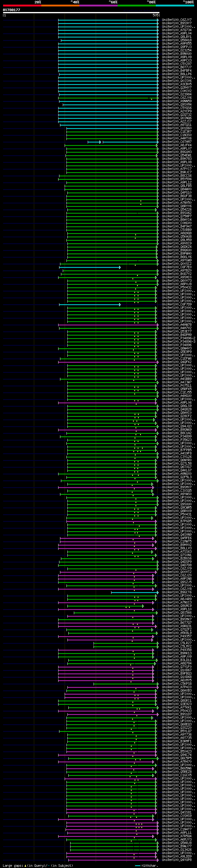Screen dimensions: 197x868
Task: Click the query end position 505
Action: [x=155, y=15]
